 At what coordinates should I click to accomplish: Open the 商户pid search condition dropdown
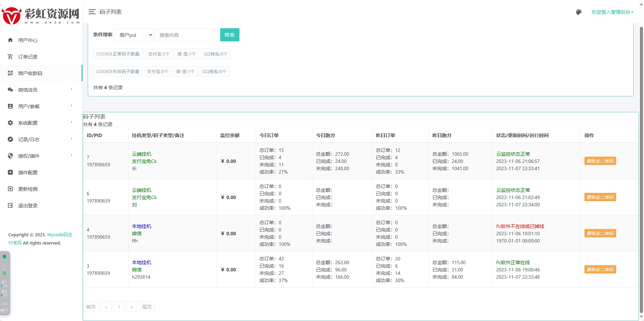coord(134,35)
